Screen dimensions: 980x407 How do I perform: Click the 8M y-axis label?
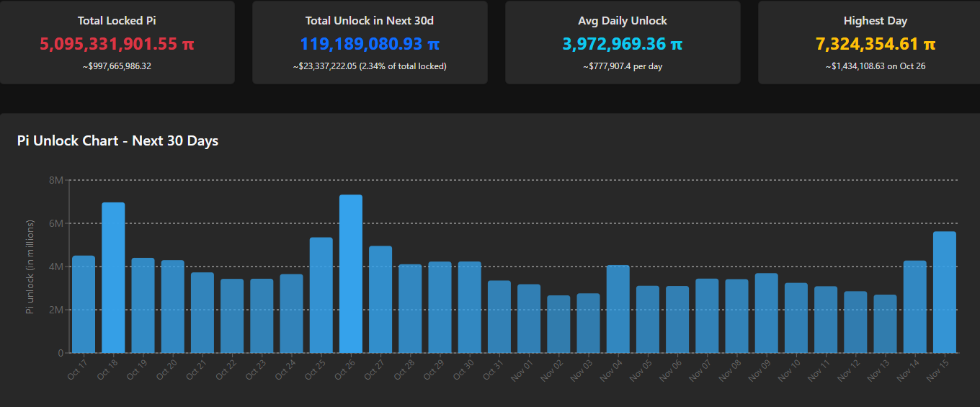tap(55, 180)
